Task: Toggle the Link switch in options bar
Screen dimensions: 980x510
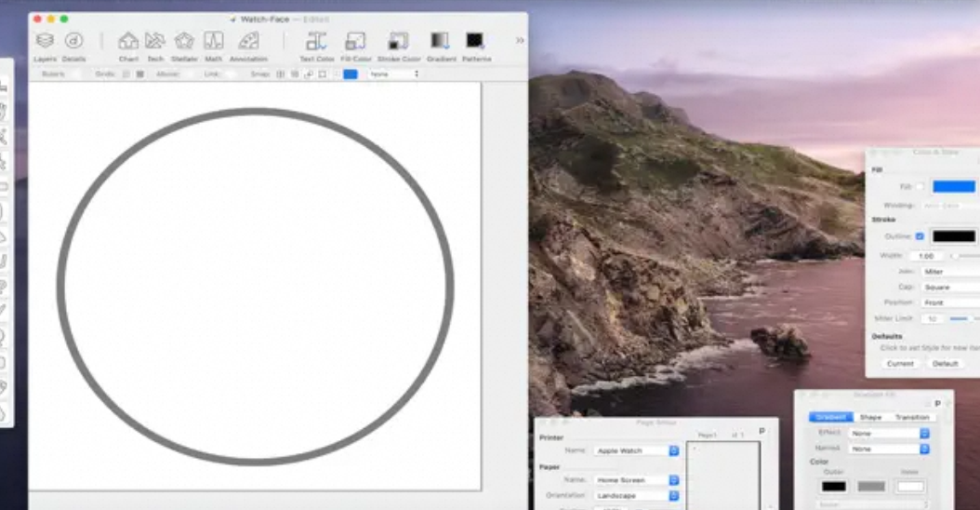Action: pos(230,74)
